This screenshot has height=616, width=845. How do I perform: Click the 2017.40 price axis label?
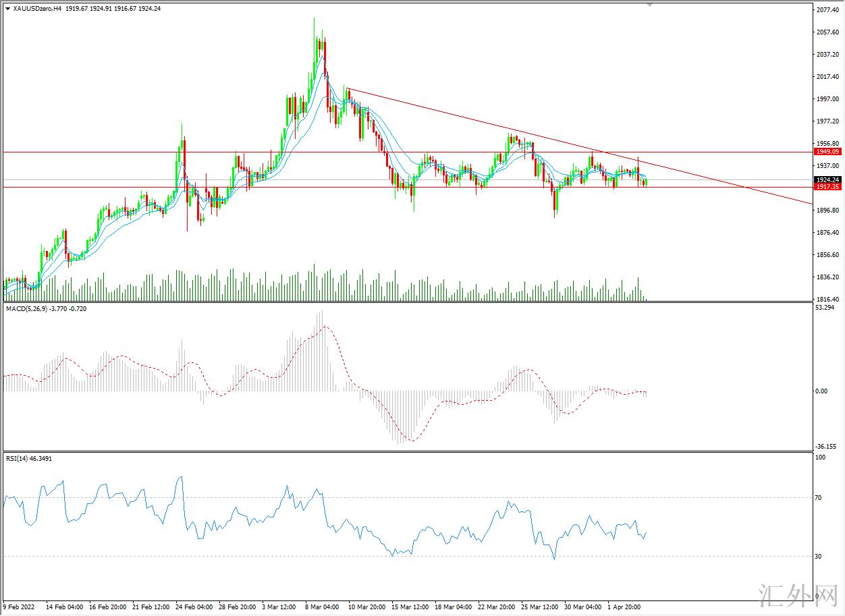click(827, 77)
